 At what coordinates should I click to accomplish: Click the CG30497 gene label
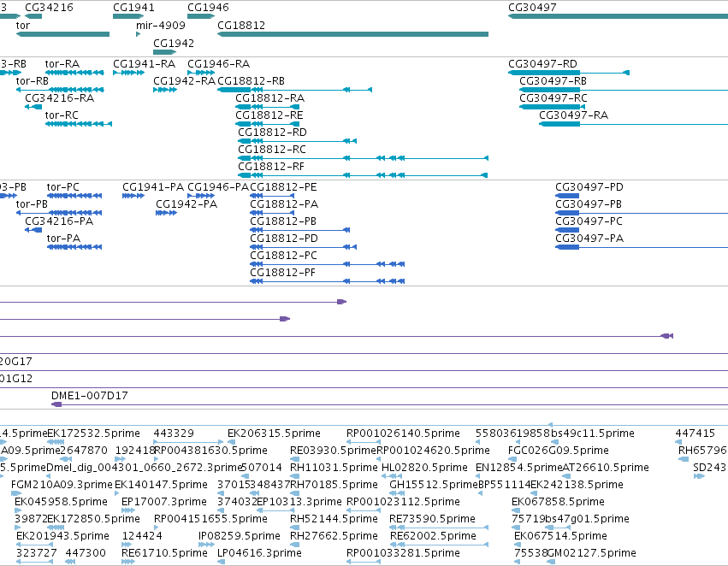532,8
